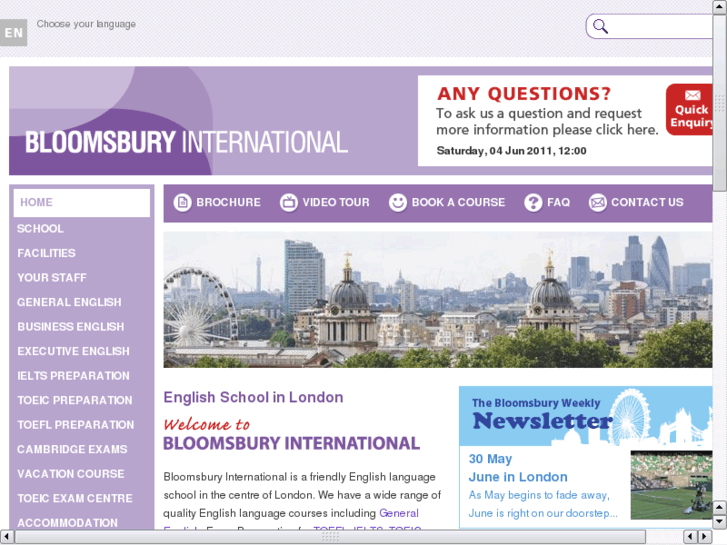This screenshot has width=727, height=545.
Task: Open CAMBRIDGE EXAMS sidebar link
Action: tap(72, 449)
